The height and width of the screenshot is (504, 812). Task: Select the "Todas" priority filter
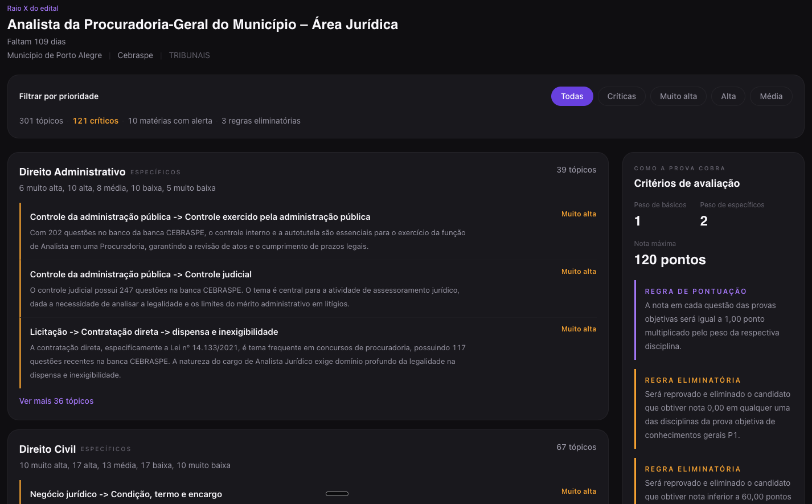572,96
